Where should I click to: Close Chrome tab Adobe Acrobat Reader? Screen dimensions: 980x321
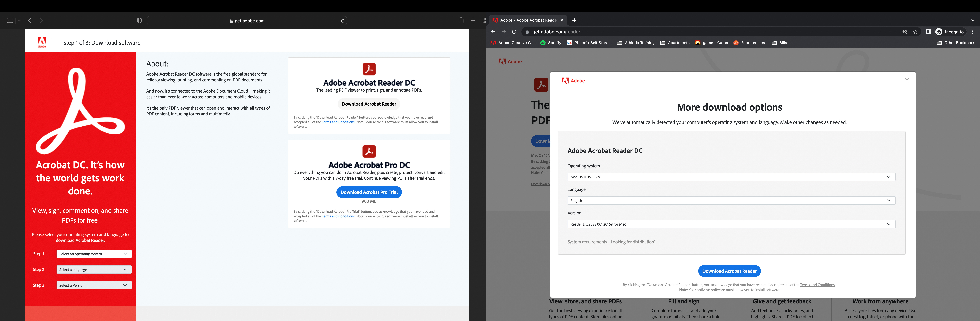[x=562, y=20]
